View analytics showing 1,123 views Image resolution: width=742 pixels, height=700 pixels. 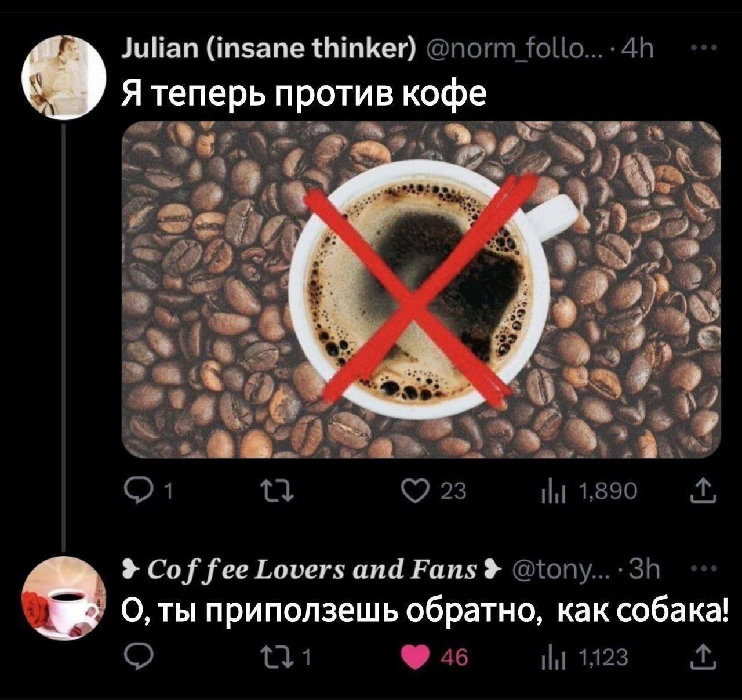pyautogui.click(x=584, y=659)
